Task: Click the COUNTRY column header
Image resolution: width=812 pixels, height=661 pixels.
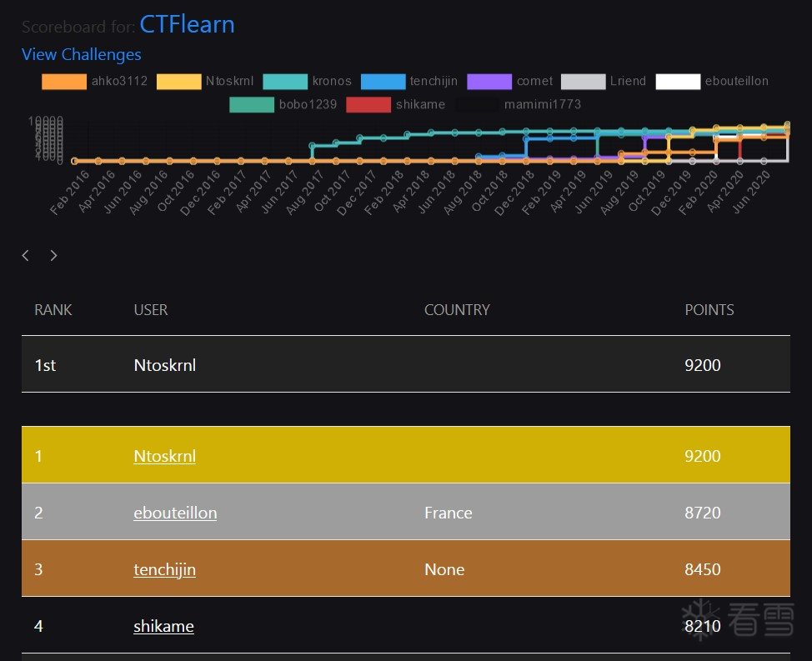Action: coord(457,309)
